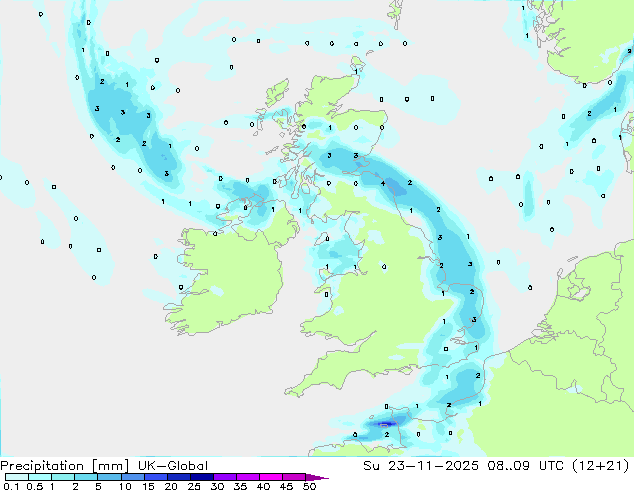634x490 pixels.
Task: Click the legend value '15'
Action: point(148,486)
